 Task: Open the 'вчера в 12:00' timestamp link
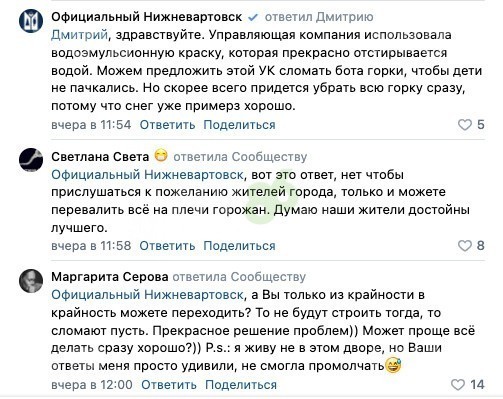[92, 385]
